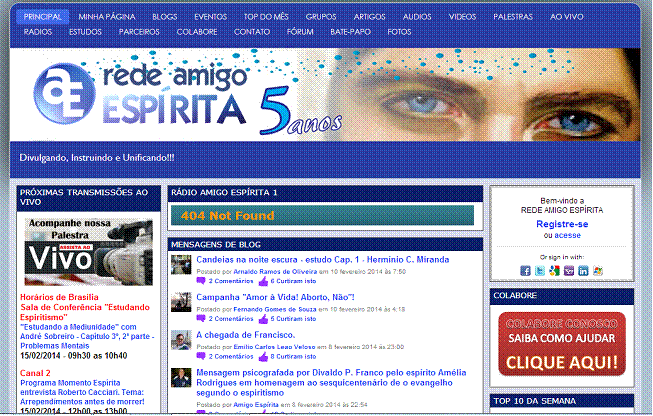Image resolution: width=653 pixels, height=416 pixels.
Task: Open the Bate-Papo menu item
Action: [350, 32]
